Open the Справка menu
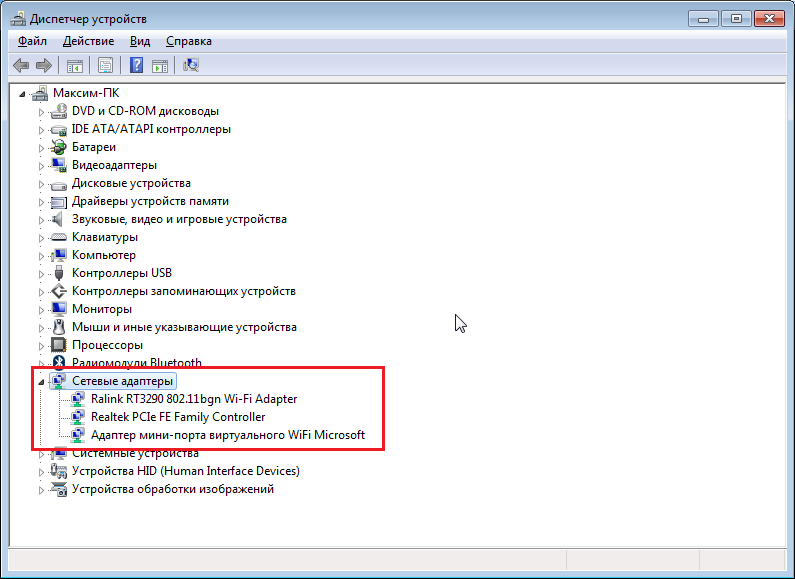Image resolution: width=795 pixels, height=579 pixels. click(x=189, y=41)
